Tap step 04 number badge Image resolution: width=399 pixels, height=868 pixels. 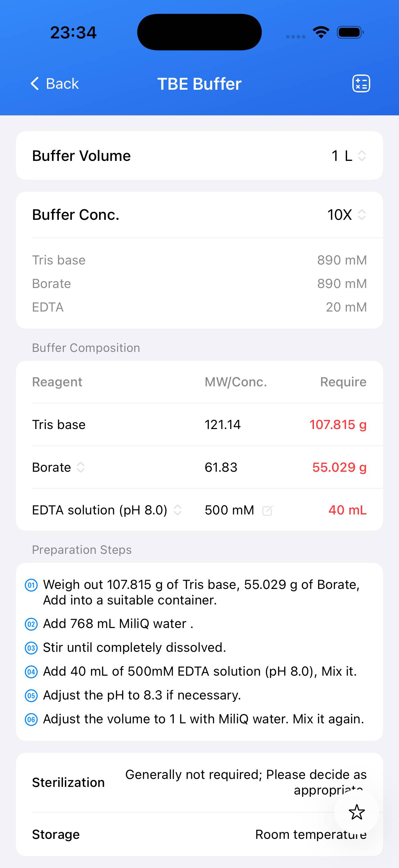31,672
